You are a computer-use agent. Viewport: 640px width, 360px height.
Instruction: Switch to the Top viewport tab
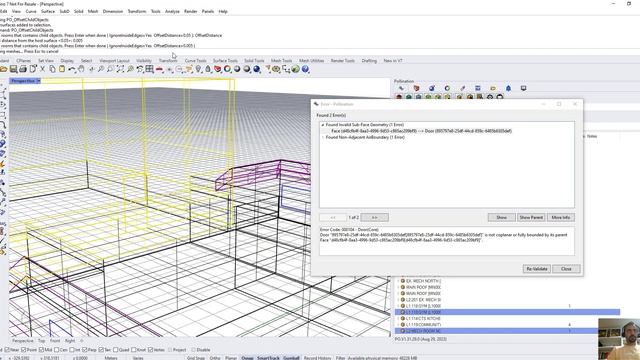(42, 340)
